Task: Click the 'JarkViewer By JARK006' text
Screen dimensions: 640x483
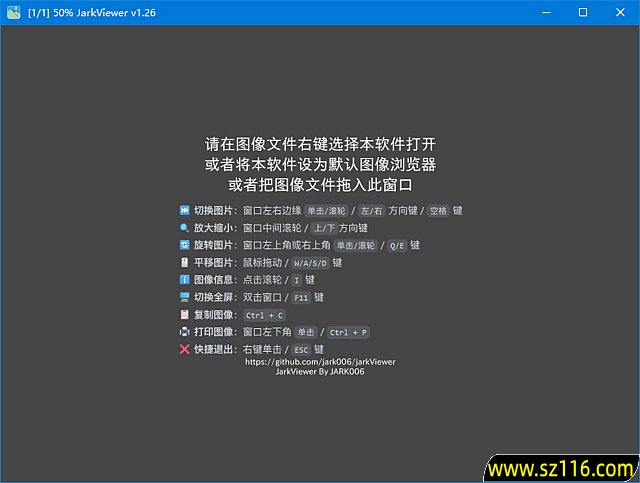Action: pyautogui.click(x=320, y=372)
